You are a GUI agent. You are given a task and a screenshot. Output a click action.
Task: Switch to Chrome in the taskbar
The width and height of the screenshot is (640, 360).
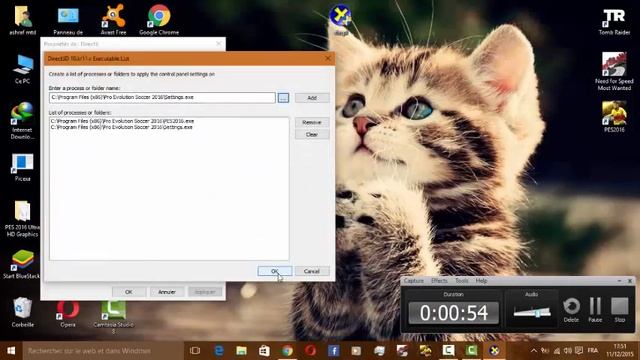pos(287,351)
